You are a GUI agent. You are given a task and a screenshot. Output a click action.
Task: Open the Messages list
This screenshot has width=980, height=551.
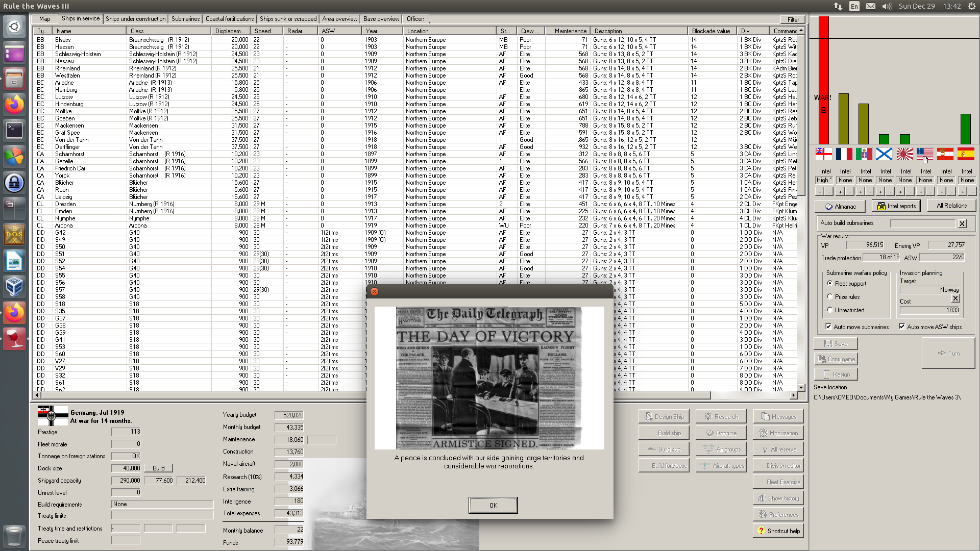click(x=778, y=416)
